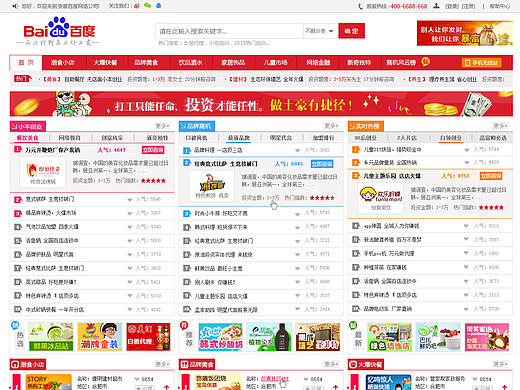This screenshot has height=390, width=520.
Task: Open the 商机风云榜 navigation item
Action: 401,62
